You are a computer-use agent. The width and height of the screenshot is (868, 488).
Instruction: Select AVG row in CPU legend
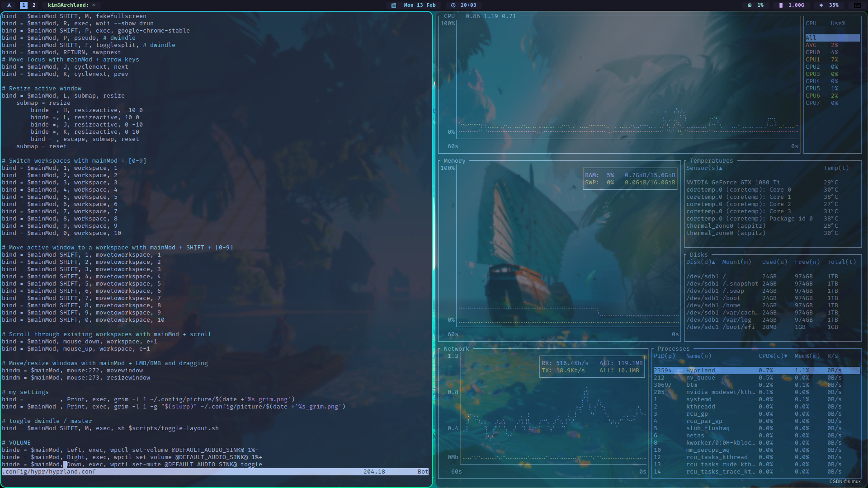pyautogui.click(x=832, y=45)
